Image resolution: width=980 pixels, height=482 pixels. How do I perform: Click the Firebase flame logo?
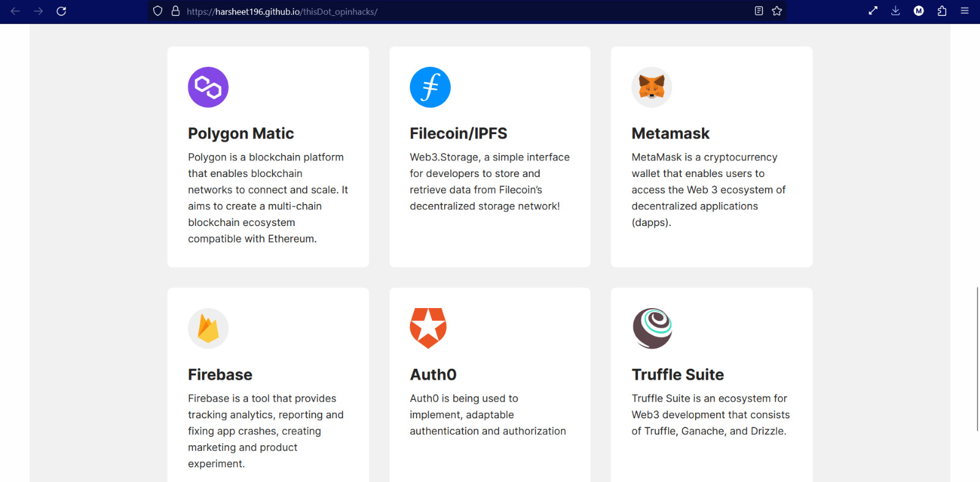(x=208, y=328)
